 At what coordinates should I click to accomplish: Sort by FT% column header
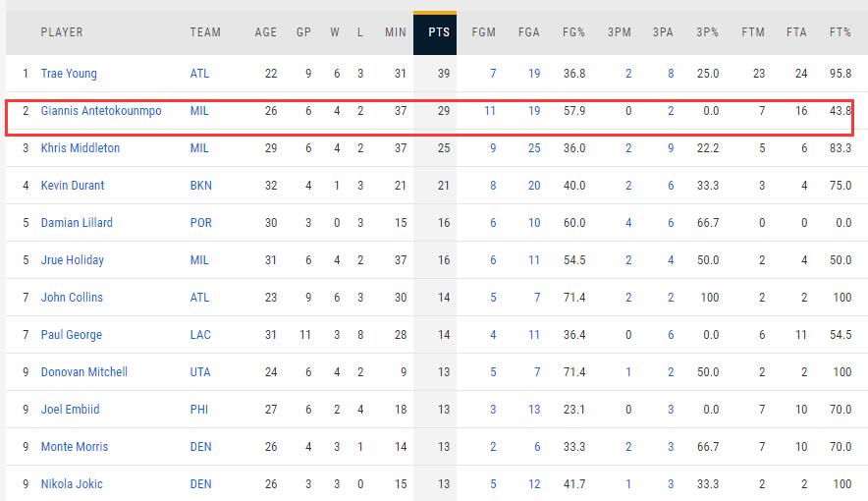click(x=841, y=32)
